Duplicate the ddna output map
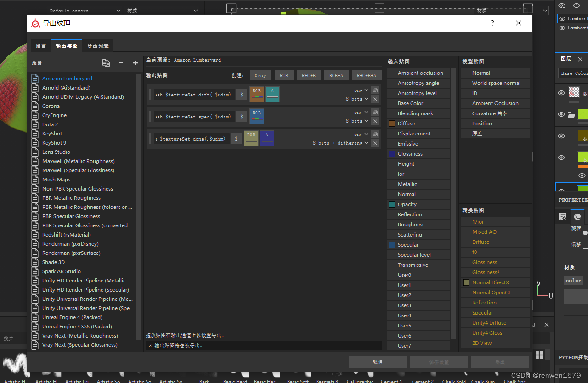This screenshot has height=383, width=588. pos(375,134)
